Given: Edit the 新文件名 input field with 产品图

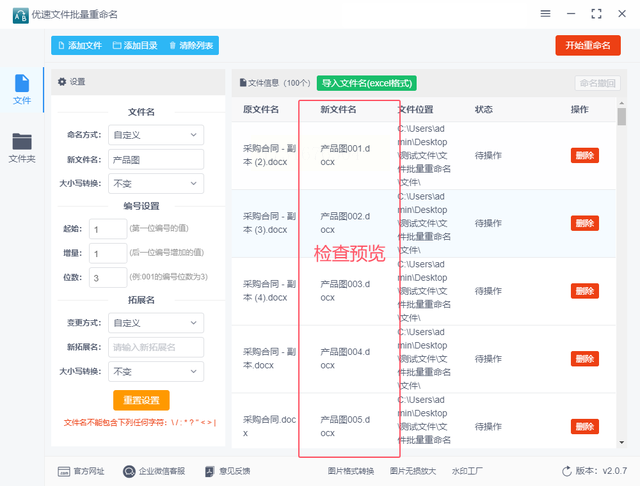Looking at the screenshot, I should tap(156, 160).
